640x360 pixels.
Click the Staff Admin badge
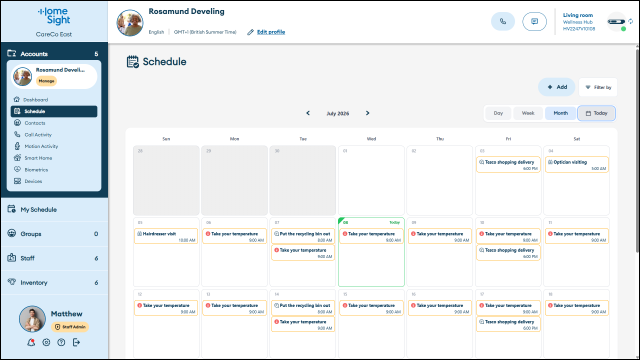point(70,327)
